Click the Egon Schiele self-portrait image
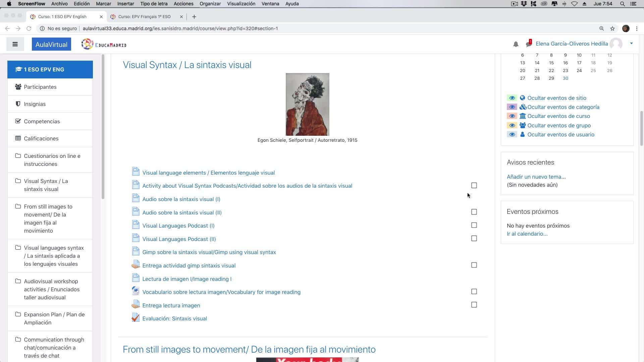The image size is (644, 362). [307, 104]
